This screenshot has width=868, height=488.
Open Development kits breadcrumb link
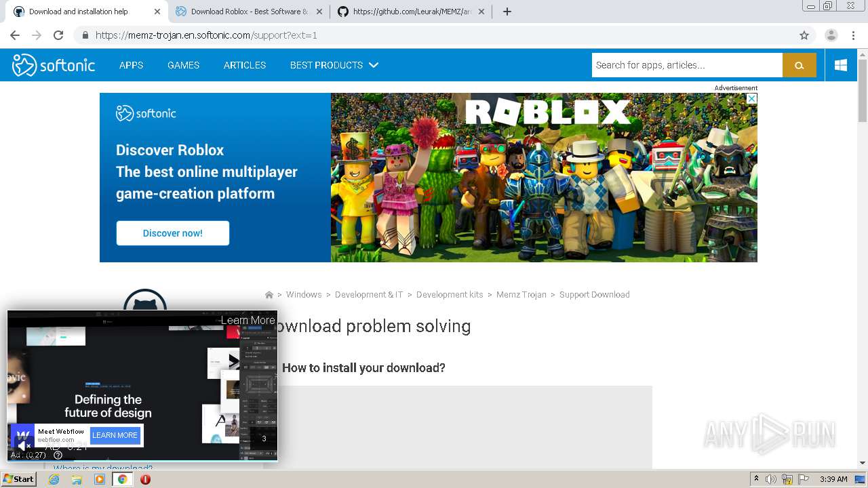coord(450,295)
